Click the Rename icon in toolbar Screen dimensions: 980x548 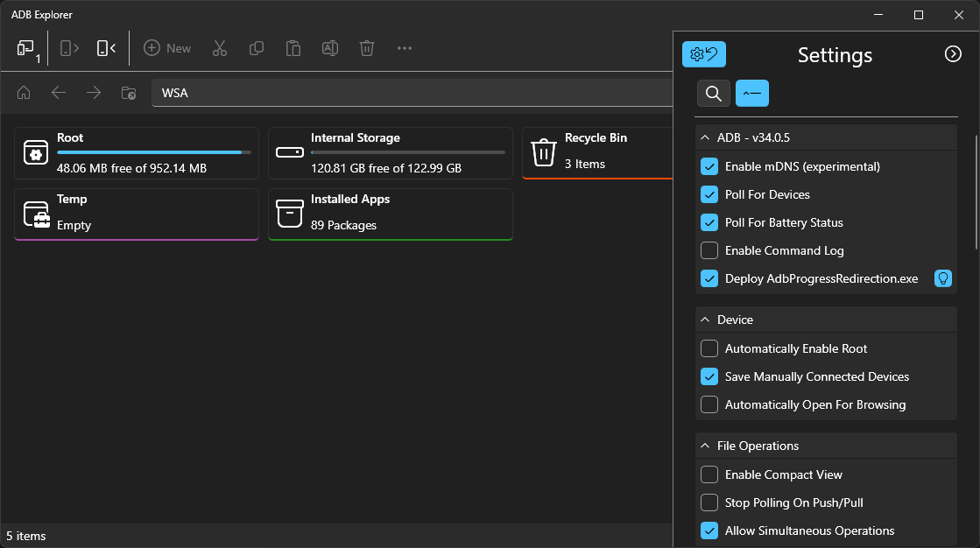click(330, 49)
